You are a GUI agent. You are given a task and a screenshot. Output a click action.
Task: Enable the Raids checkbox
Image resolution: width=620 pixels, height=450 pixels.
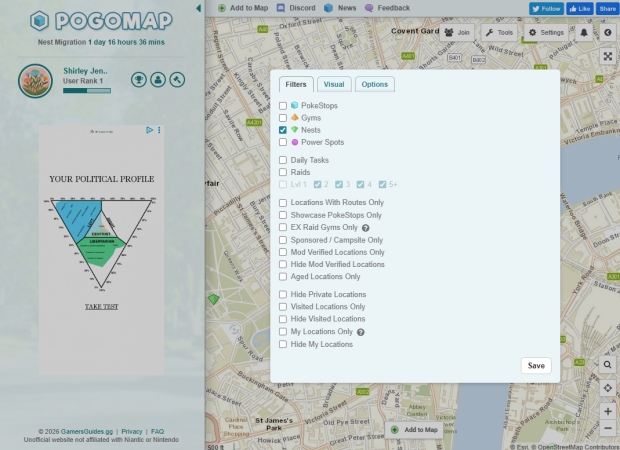[283, 172]
